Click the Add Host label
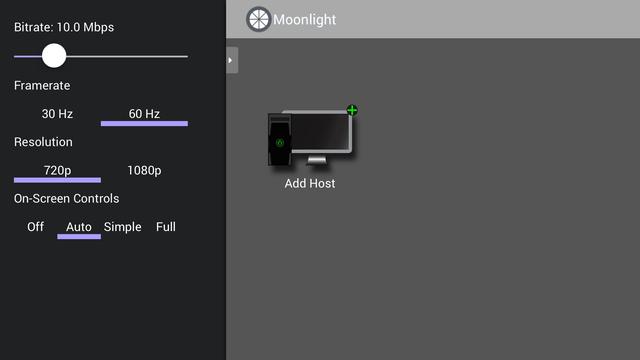This screenshot has width=640, height=360. [310, 184]
